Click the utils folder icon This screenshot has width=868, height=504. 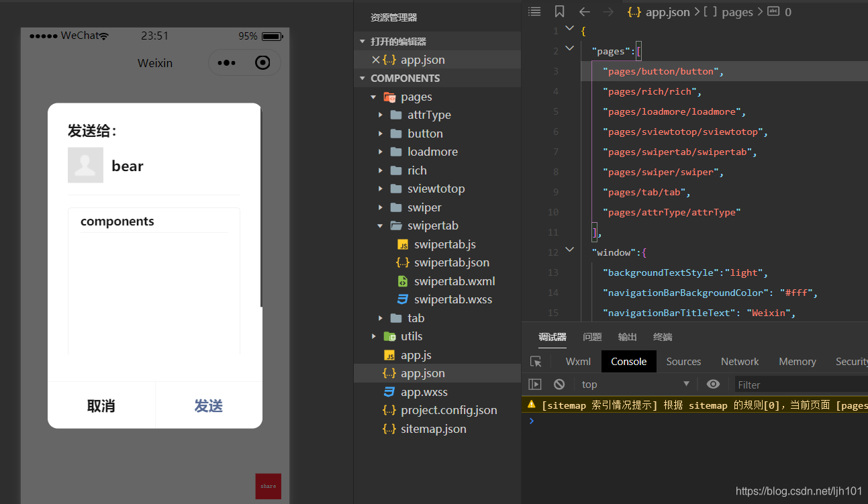pos(389,336)
